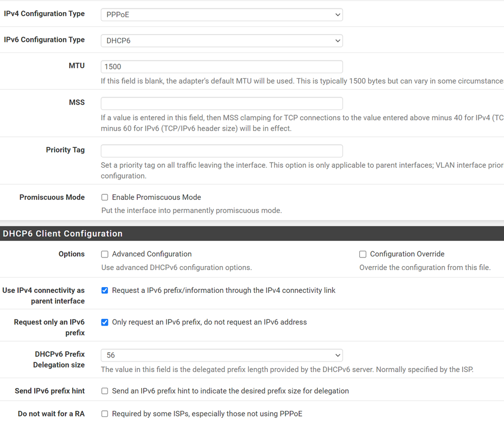The height and width of the screenshot is (422, 504).
Task: Click the DHCP6 Client Configuration header
Action: [63, 233]
